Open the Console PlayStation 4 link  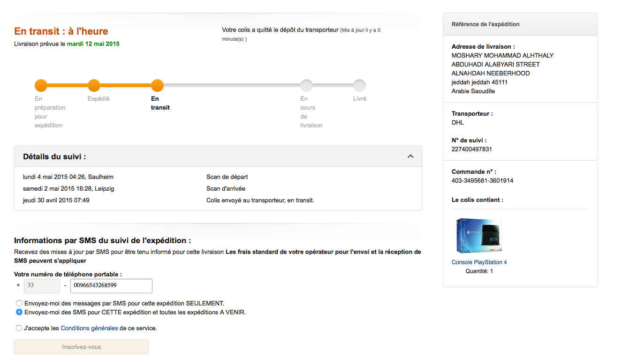point(479,262)
